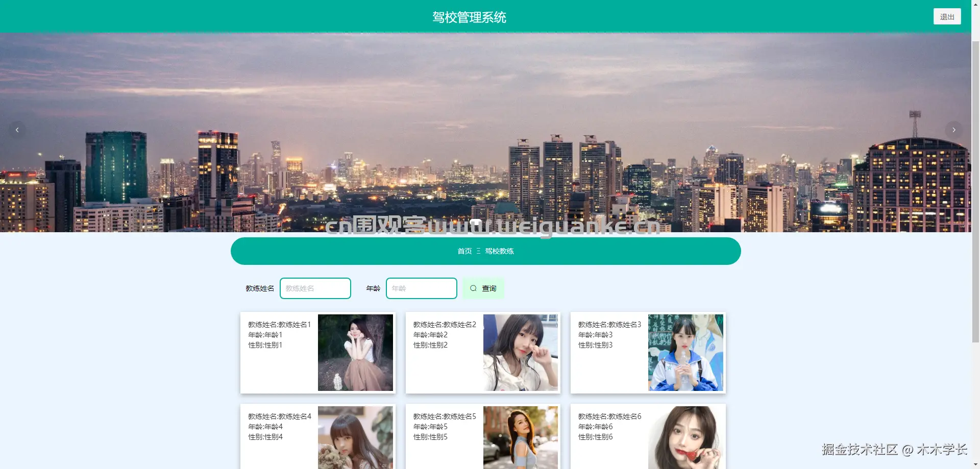Screen dimensions: 980x469
Task: Open photo of 教练姓名2 card
Action: pos(521,353)
